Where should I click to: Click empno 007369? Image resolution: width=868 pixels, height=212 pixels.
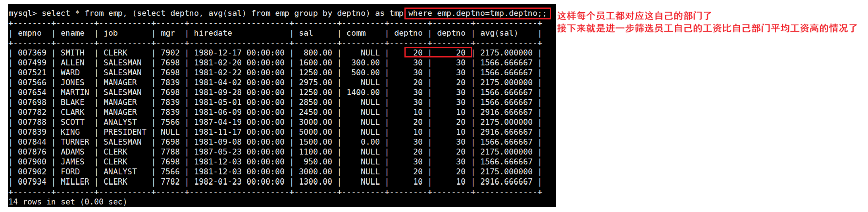pos(32,53)
